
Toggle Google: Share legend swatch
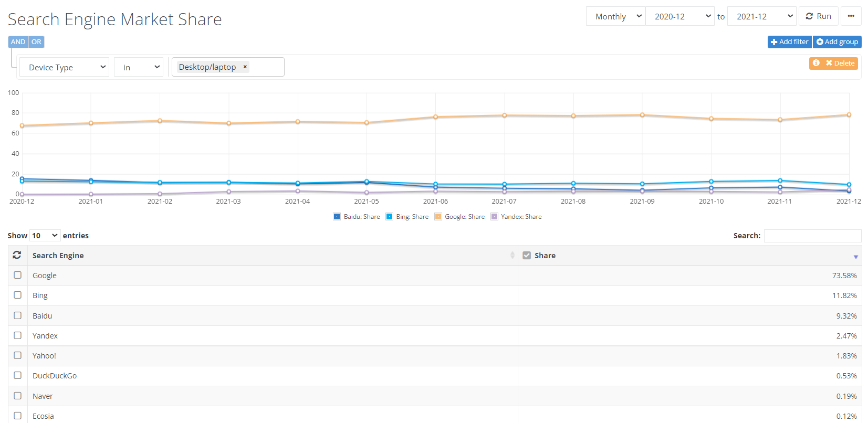[x=438, y=217]
